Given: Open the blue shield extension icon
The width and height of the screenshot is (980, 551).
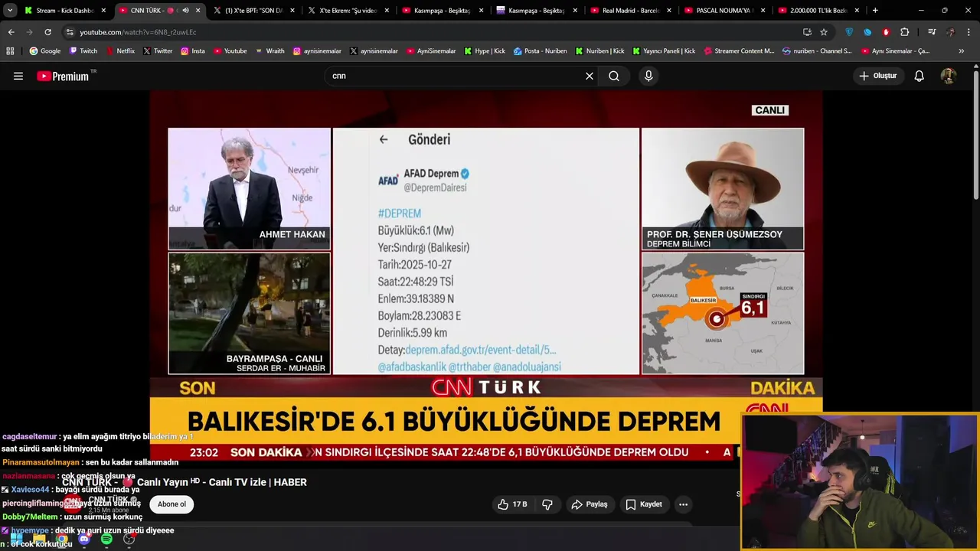Looking at the screenshot, I should tap(849, 32).
